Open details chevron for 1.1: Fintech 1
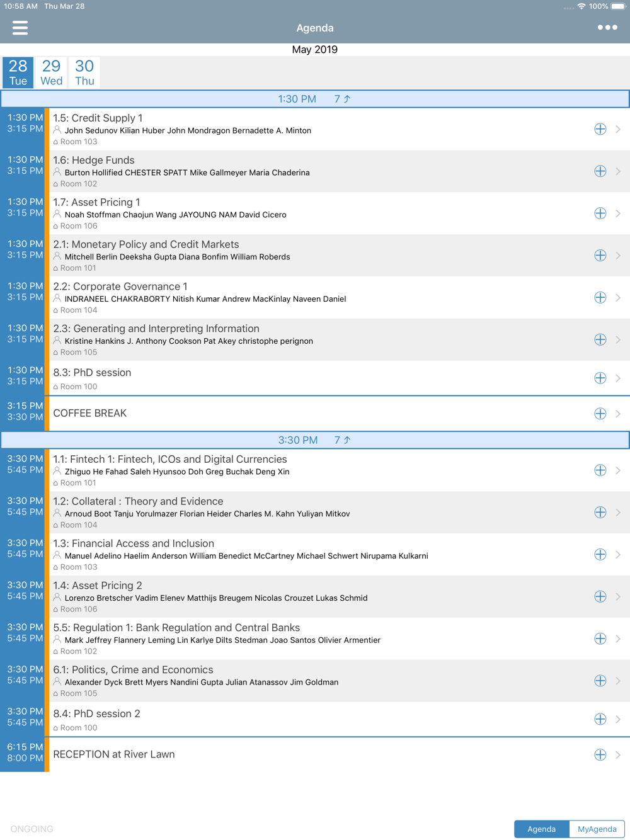 [618, 470]
